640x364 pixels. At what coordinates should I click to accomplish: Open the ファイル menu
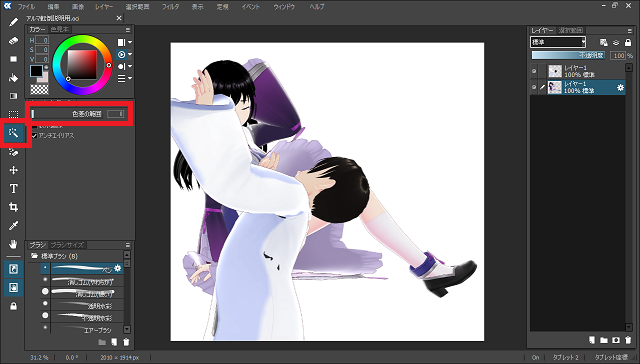tap(26, 7)
